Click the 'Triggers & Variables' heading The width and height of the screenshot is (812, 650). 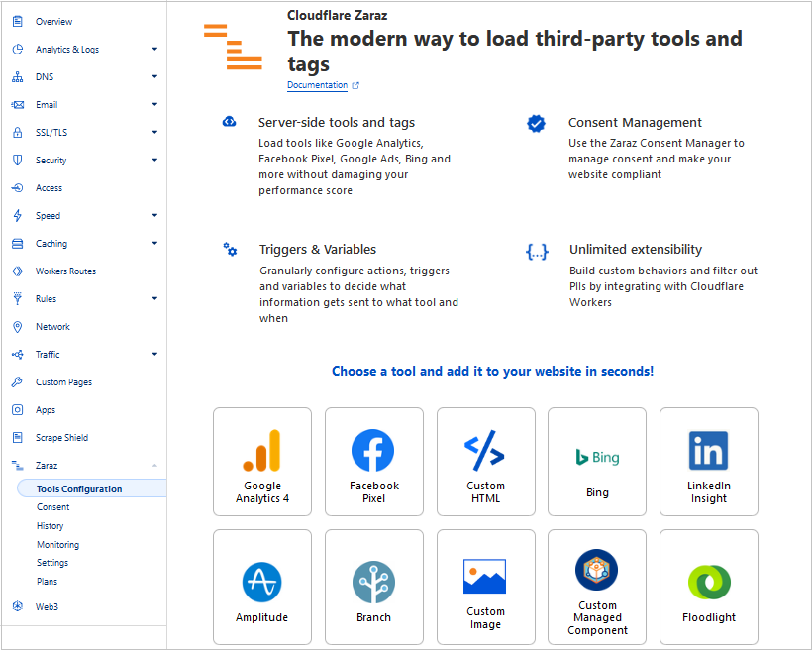click(318, 250)
